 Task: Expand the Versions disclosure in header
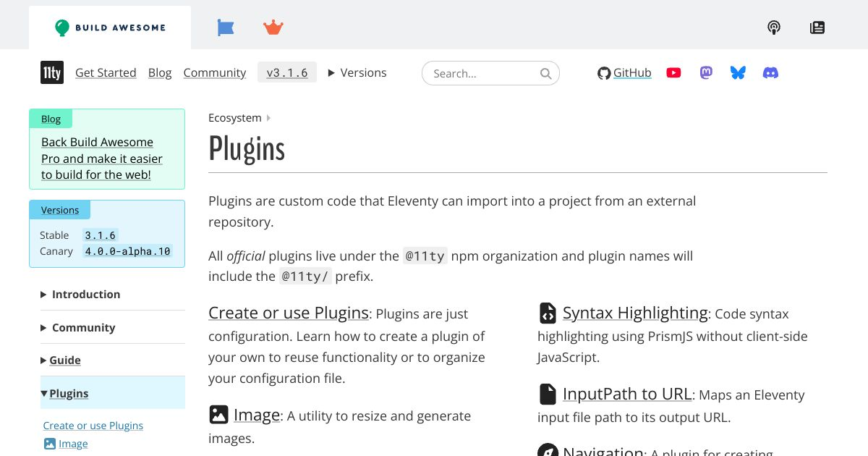pos(357,72)
